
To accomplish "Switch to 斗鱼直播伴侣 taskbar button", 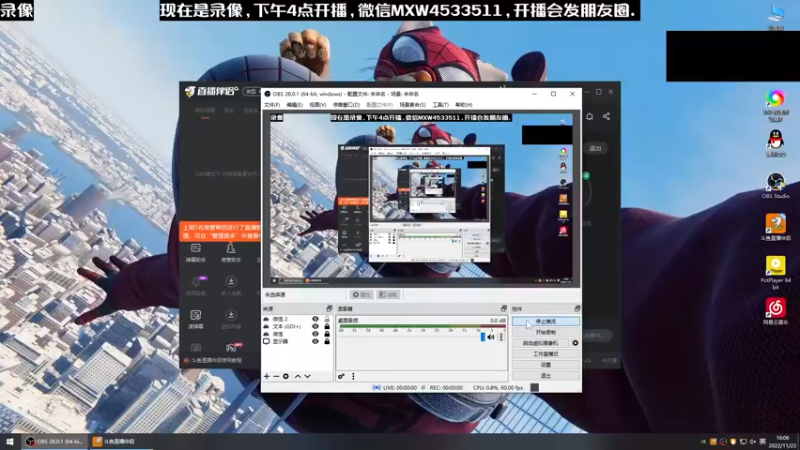I will pyautogui.click(x=120, y=441).
